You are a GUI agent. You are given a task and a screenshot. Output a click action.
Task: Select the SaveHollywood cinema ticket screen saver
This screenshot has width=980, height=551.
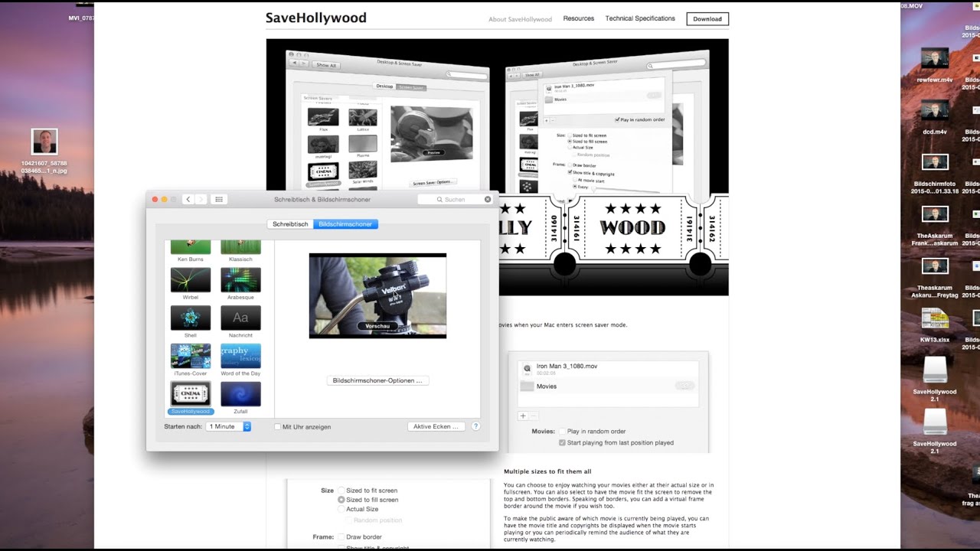tap(191, 398)
